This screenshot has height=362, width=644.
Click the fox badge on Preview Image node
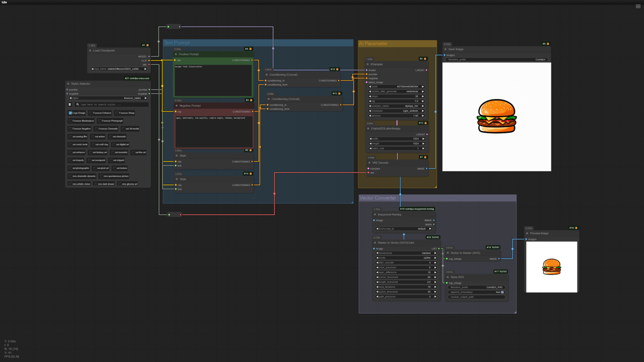(576, 228)
